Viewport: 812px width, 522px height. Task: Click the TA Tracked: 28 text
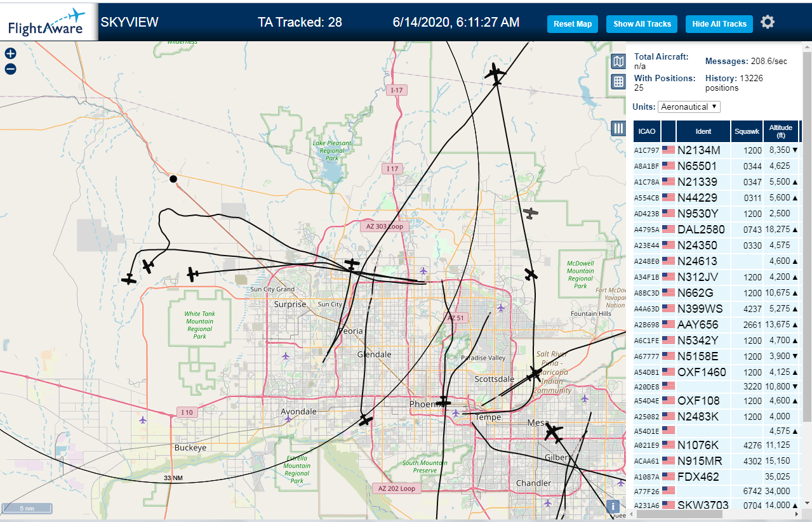pyautogui.click(x=300, y=22)
